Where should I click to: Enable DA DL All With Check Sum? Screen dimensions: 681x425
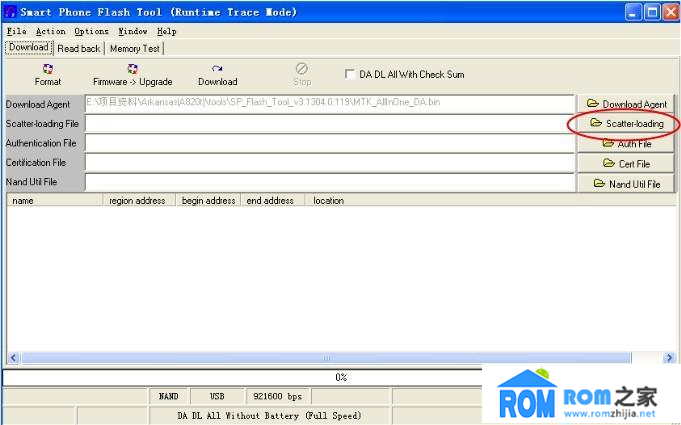[x=350, y=74]
